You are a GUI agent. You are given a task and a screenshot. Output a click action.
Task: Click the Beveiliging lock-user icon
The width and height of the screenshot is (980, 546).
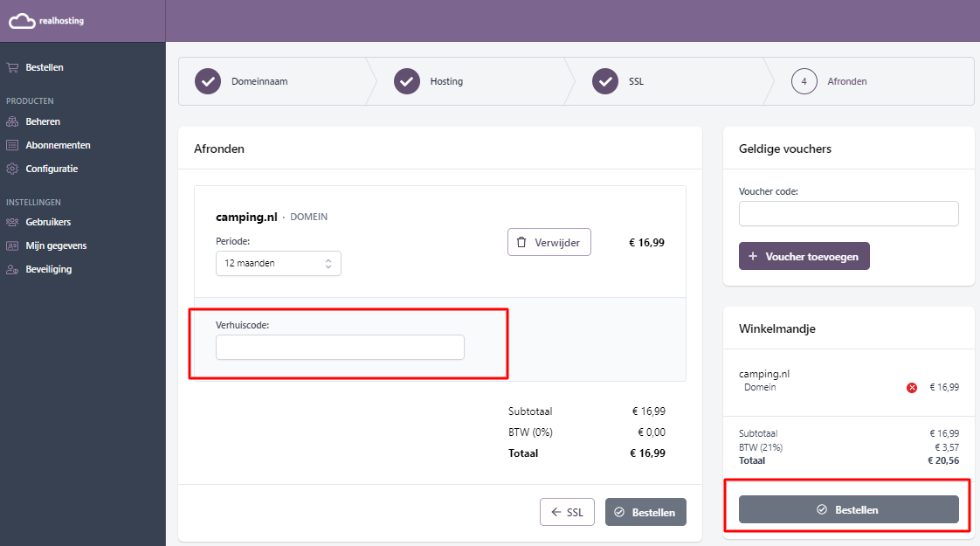pos(12,270)
